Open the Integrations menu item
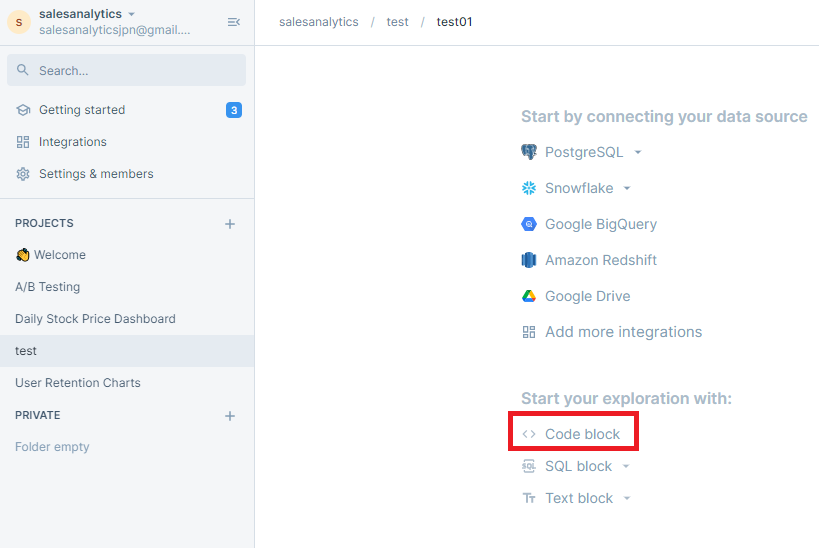819x548 pixels. pos(72,142)
